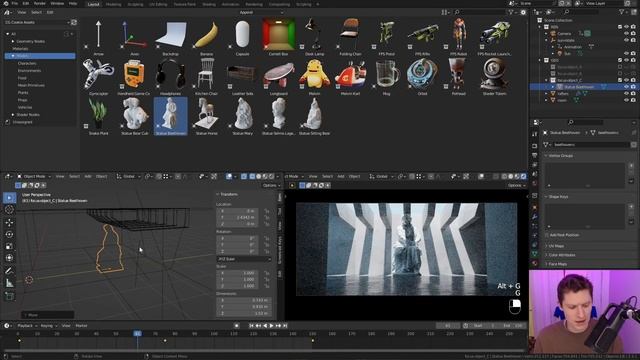Select the Statue Horse asset thumbnail
640x360 pixels.
[207, 117]
